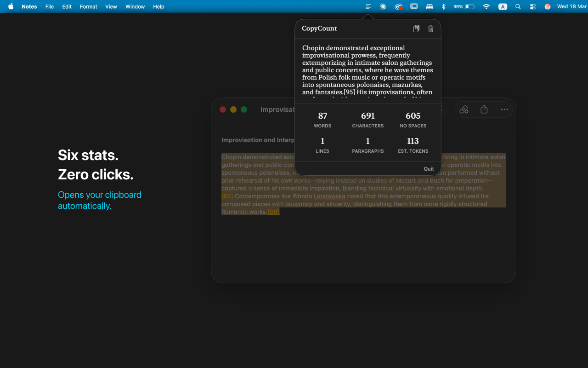The height and width of the screenshot is (368, 588).
Task: Click the CopyCount popover title
Action: 319,29
